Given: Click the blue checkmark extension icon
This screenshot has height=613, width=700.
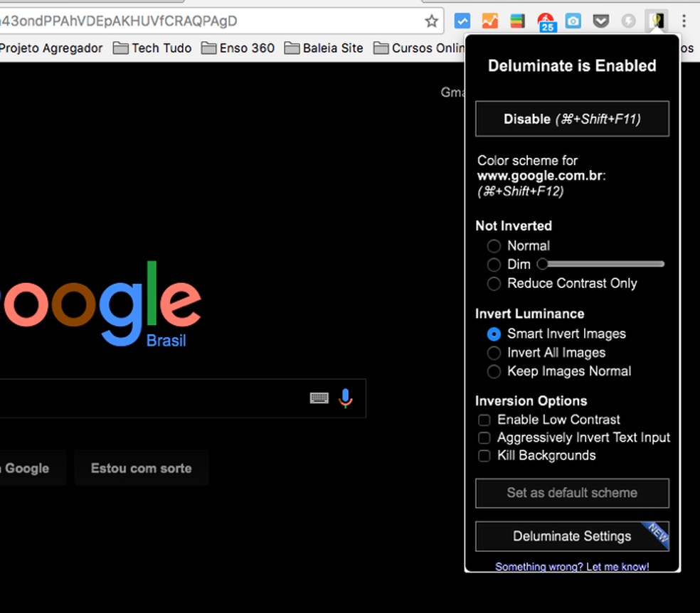Looking at the screenshot, I should pyautogui.click(x=462, y=21).
